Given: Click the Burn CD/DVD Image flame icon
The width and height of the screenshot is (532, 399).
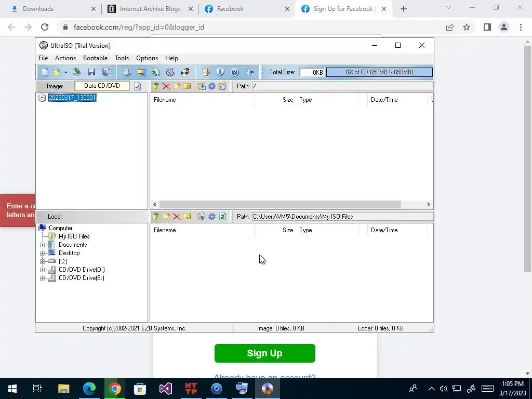Looking at the screenshot, I should pyautogui.click(x=185, y=72).
